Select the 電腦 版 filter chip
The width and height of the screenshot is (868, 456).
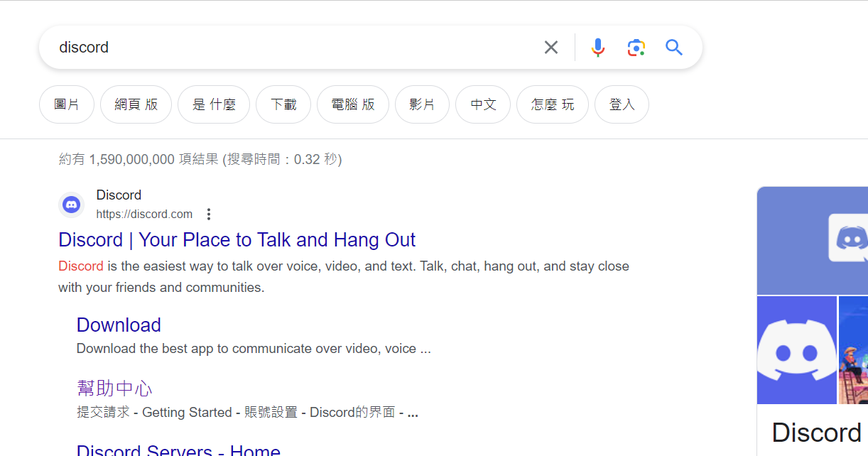[353, 104]
